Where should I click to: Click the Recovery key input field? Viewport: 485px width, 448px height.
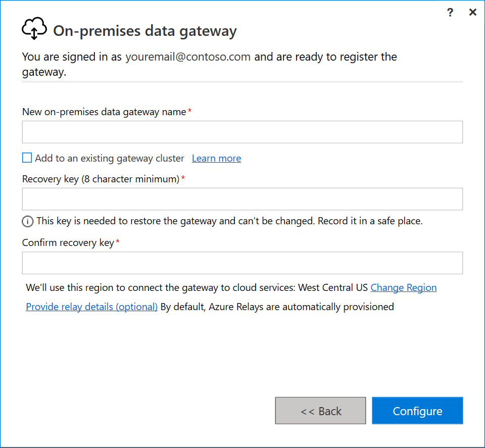243,199
